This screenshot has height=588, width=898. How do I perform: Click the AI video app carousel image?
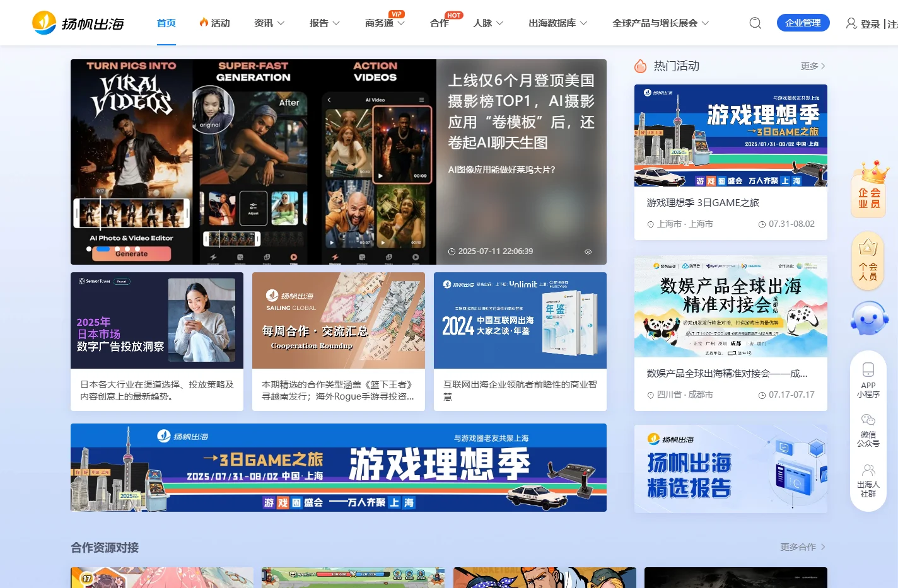(x=254, y=162)
